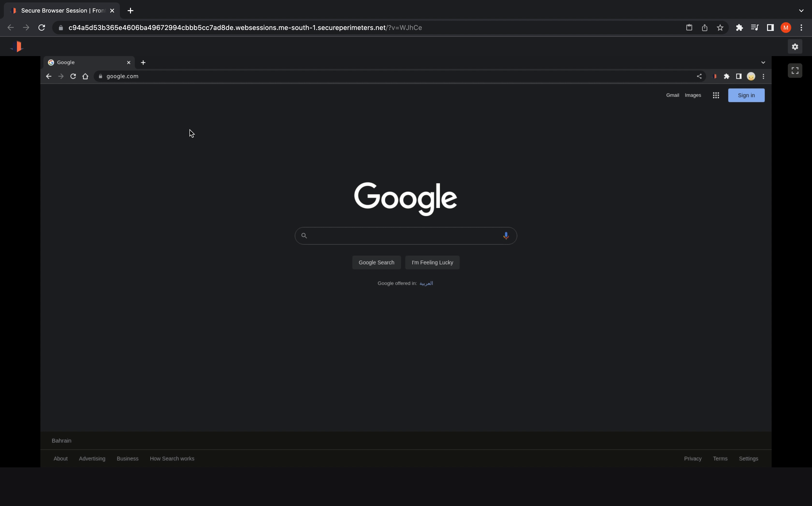Click the Google microphone search icon
This screenshot has width=812, height=506.
(505, 236)
